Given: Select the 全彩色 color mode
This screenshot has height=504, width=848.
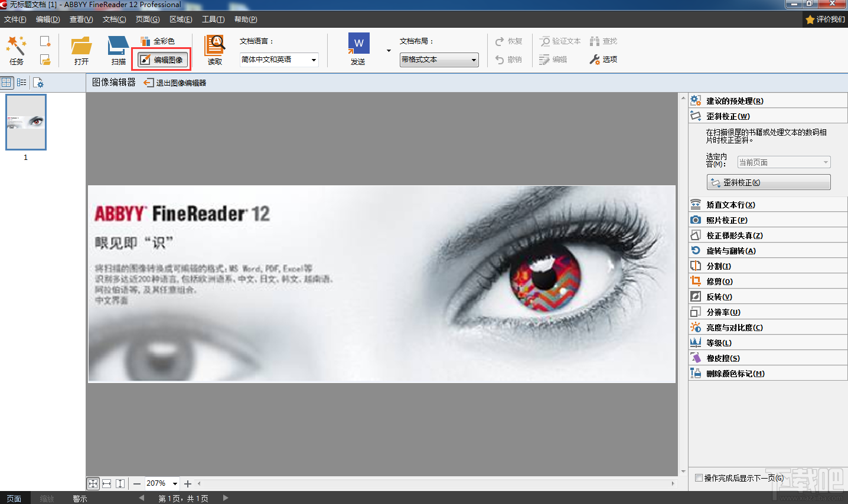Looking at the screenshot, I should coord(158,41).
